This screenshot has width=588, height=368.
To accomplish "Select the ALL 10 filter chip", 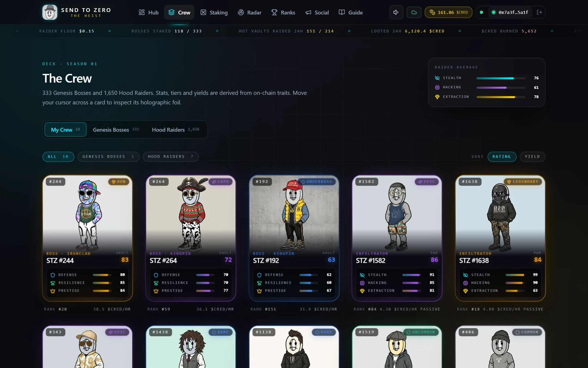I will click(x=58, y=156).
